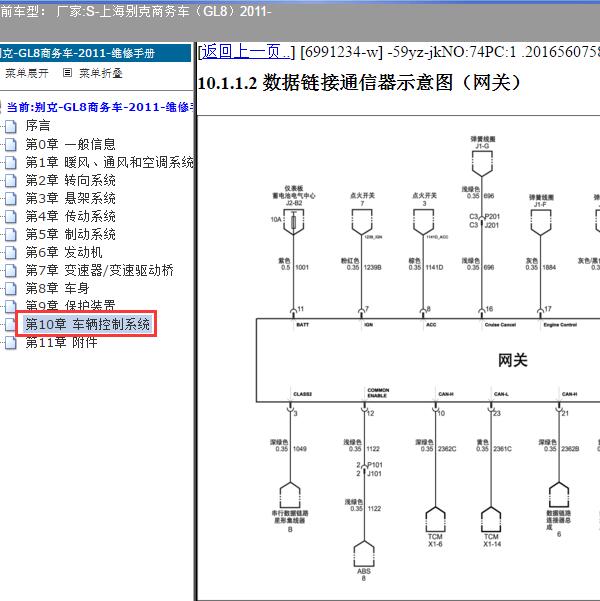Click the 当前:别克-GL8商务车-2011 root node
The height and width of the screenshot is (601, 600).
(101, 107)
